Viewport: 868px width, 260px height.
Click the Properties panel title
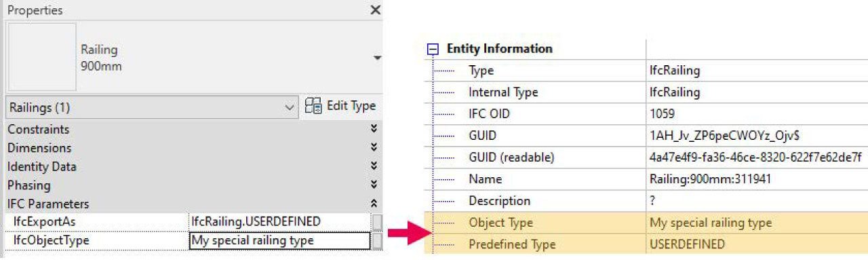click(35, 11)
